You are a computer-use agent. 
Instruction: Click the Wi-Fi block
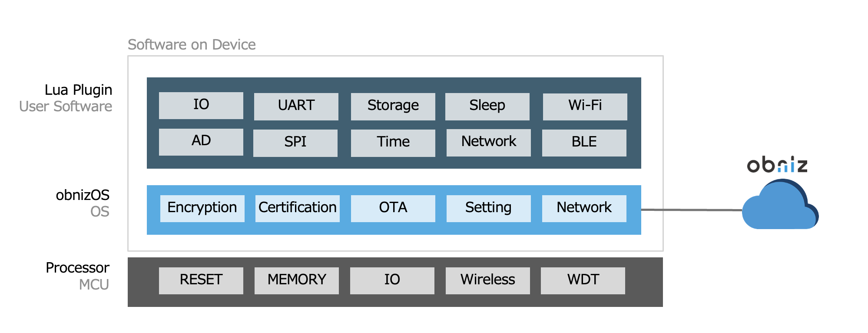[x=585, y=106]
